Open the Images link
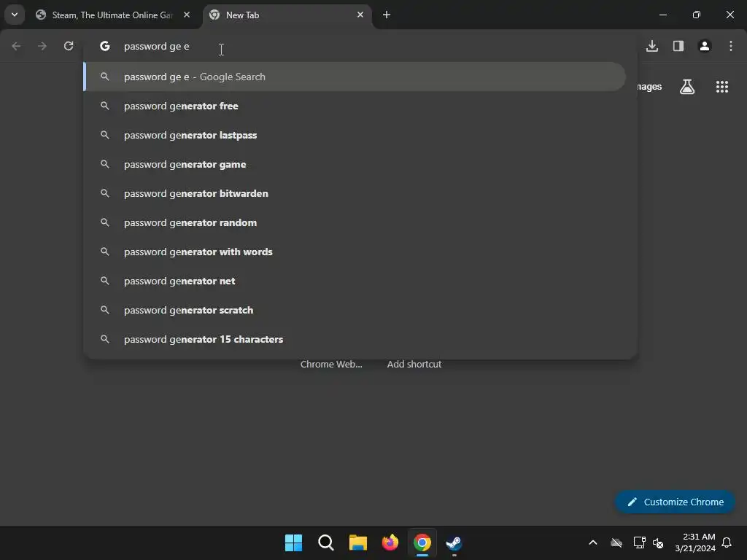This screenshot has width=747, height=560. (x=649, y=87)
